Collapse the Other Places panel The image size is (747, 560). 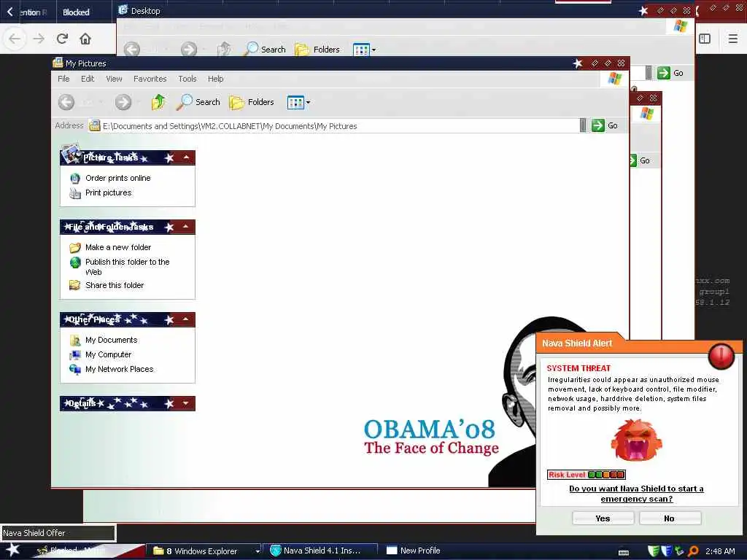(x=186, y=319)
